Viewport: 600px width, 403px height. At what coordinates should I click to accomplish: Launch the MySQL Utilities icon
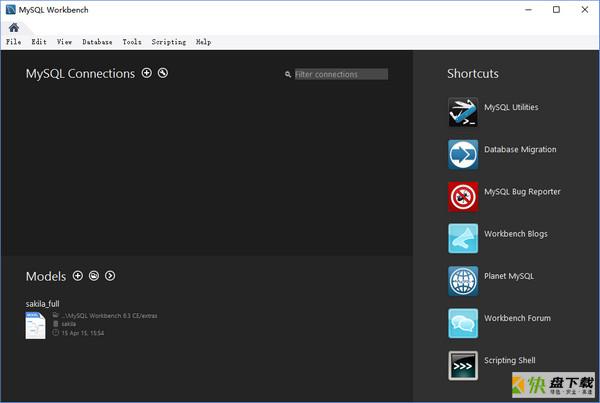click(x=463, y=112)
